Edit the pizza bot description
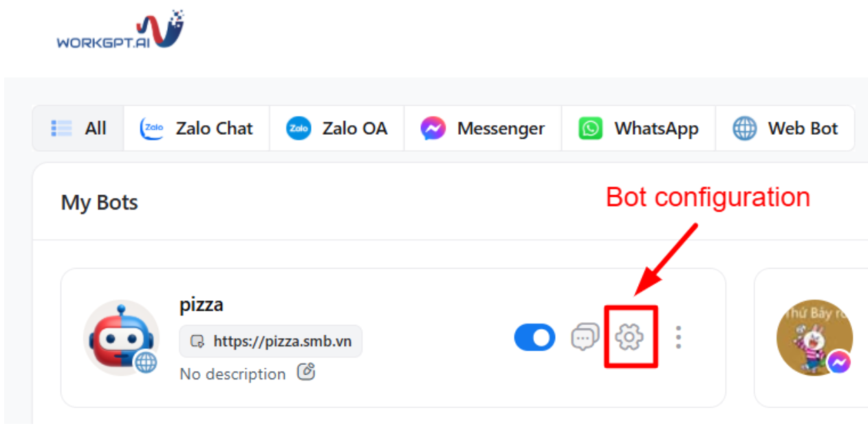The image size is (868, 426). click(x=306, y=372)
